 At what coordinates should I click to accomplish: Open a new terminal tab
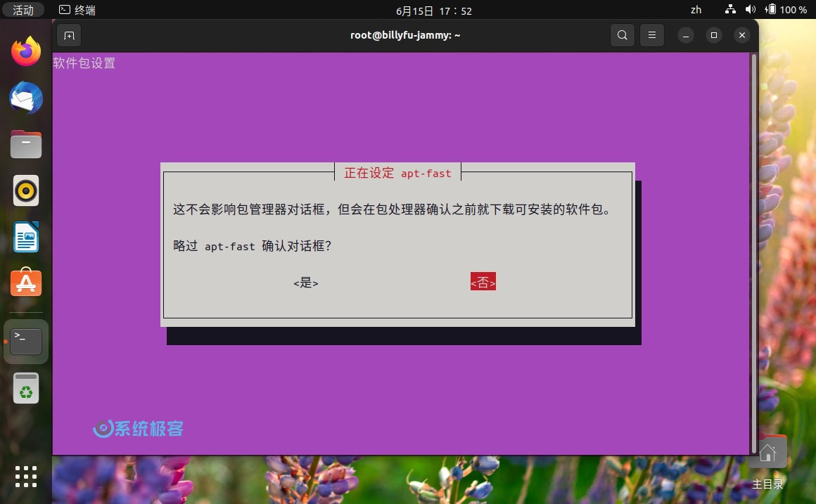(x=68, y=35)
